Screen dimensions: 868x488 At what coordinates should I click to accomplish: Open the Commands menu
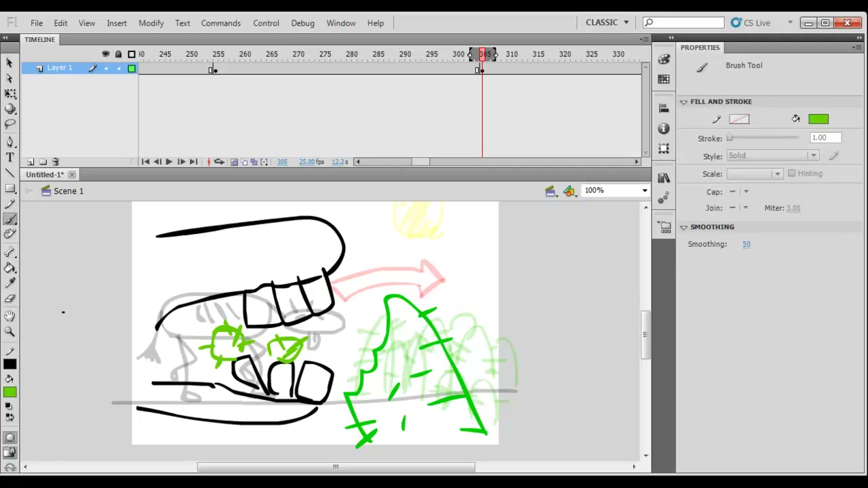(220, 23)
